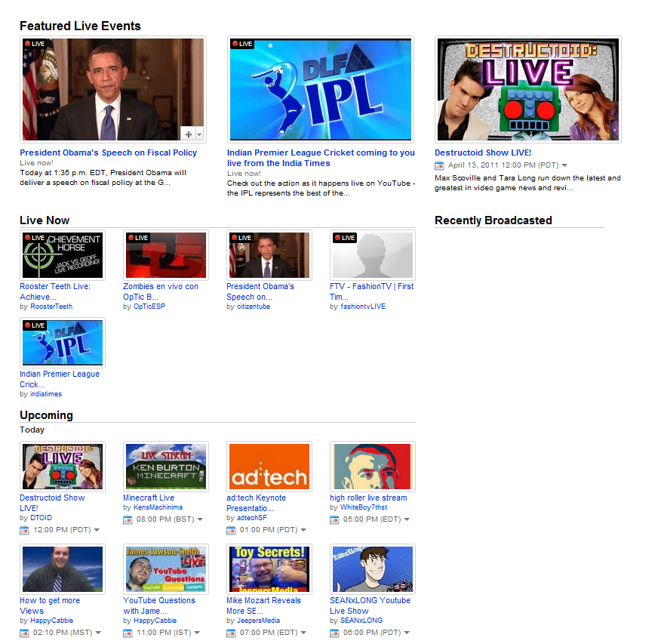
Task: Visit the indiatimes channel link
Action: coord(46,394)
